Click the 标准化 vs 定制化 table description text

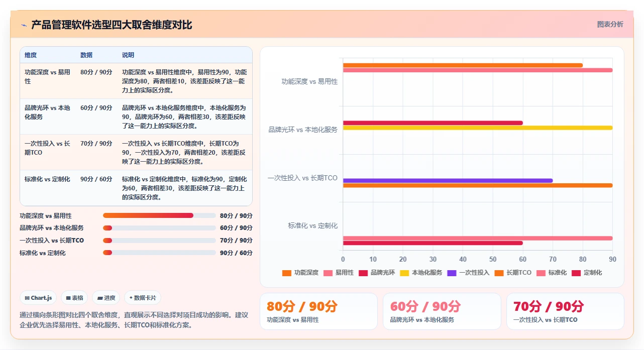(x=184, y=188)
